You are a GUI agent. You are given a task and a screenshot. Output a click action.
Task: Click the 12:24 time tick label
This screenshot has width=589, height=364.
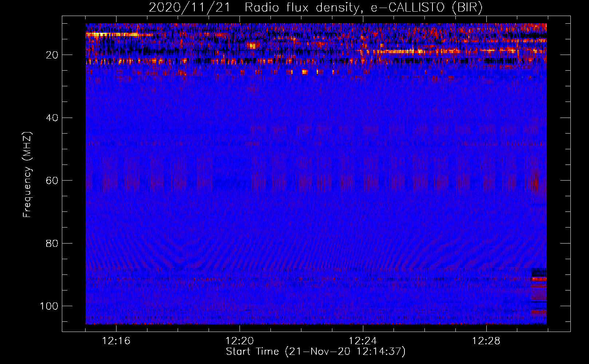(363, 341)
